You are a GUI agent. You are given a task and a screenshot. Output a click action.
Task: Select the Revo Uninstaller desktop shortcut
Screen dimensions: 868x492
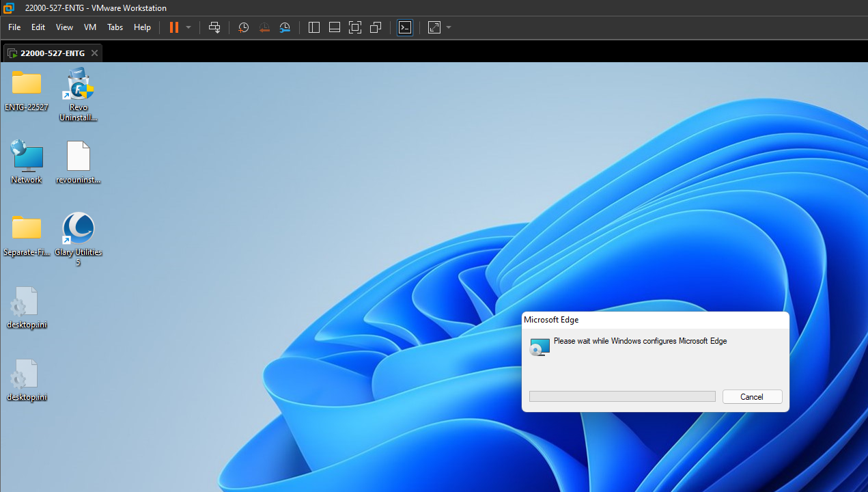(78, 95)
